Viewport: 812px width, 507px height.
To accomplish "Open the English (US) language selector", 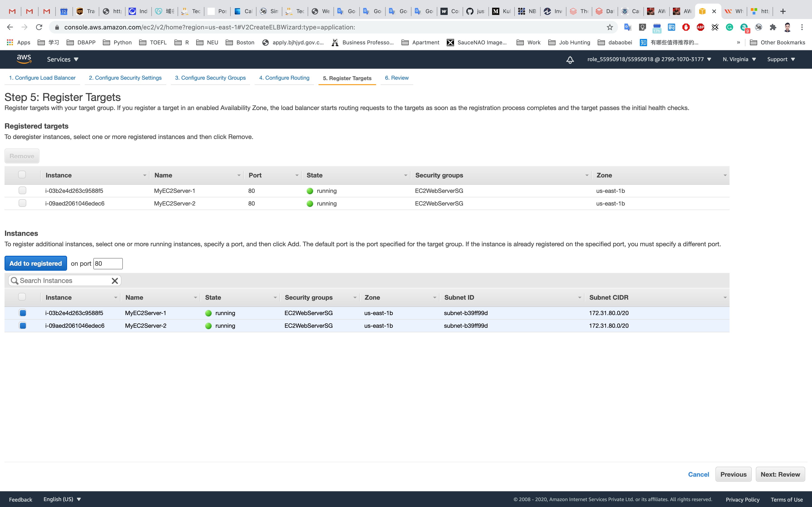I will [62, 499].
